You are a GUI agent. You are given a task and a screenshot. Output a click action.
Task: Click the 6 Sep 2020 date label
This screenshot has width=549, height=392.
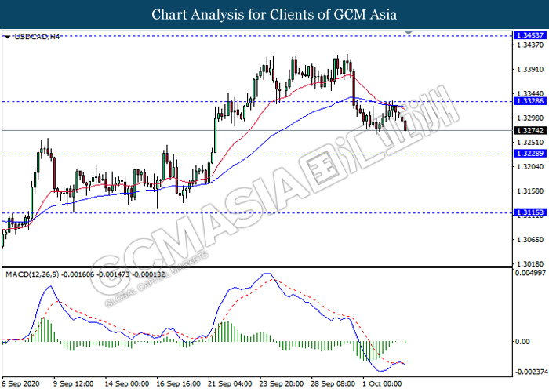(20, 384)
